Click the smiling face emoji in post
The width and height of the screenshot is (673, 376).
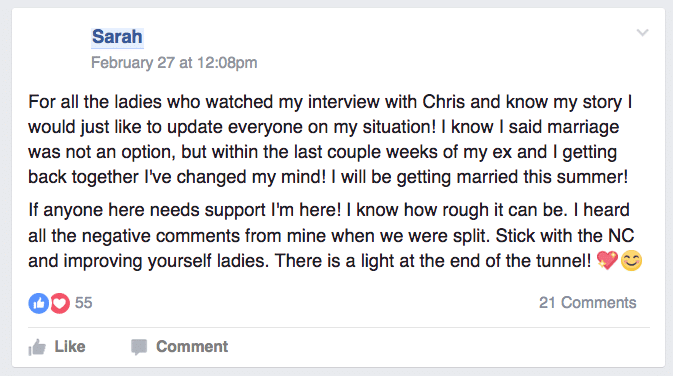(x=631, y=261)
